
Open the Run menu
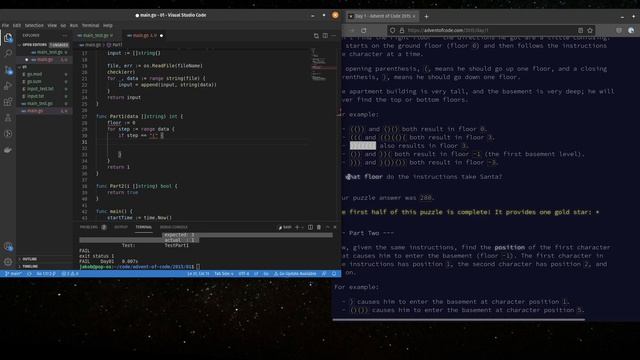(x=74, y=25)
